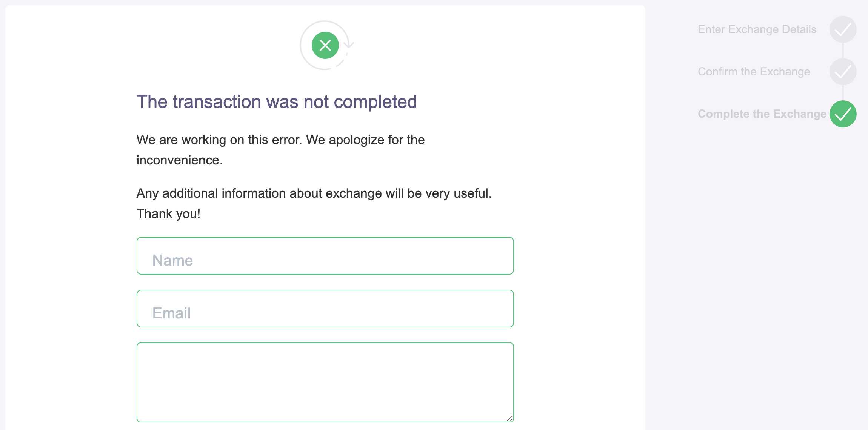Select the Confirm the Exchange step label
The image size is (868, 430).
tap(754, 72)
